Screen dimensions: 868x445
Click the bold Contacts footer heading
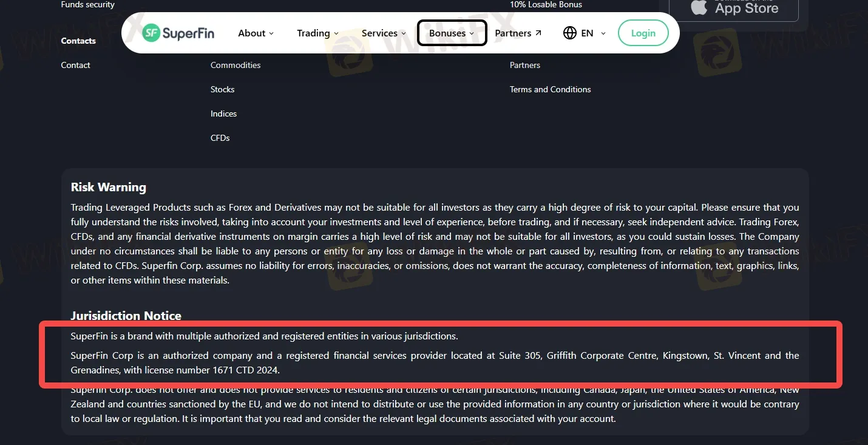coord(78,41)
